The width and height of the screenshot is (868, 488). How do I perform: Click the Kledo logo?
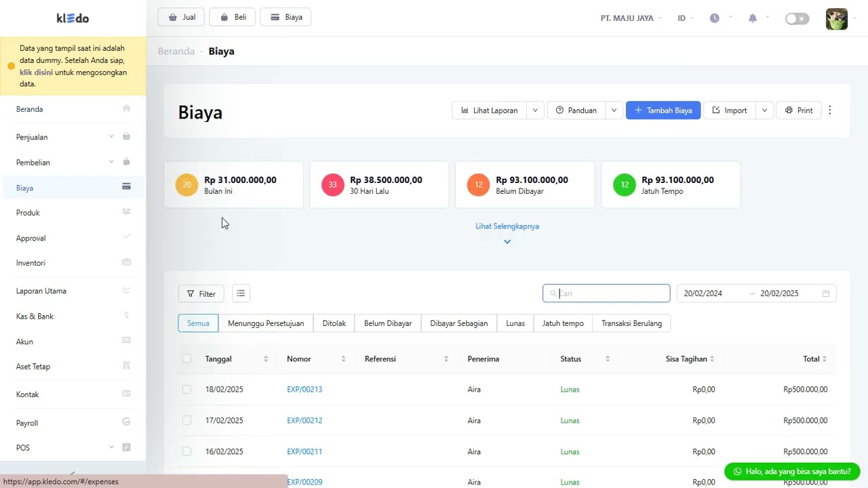[x=73, y=18]
